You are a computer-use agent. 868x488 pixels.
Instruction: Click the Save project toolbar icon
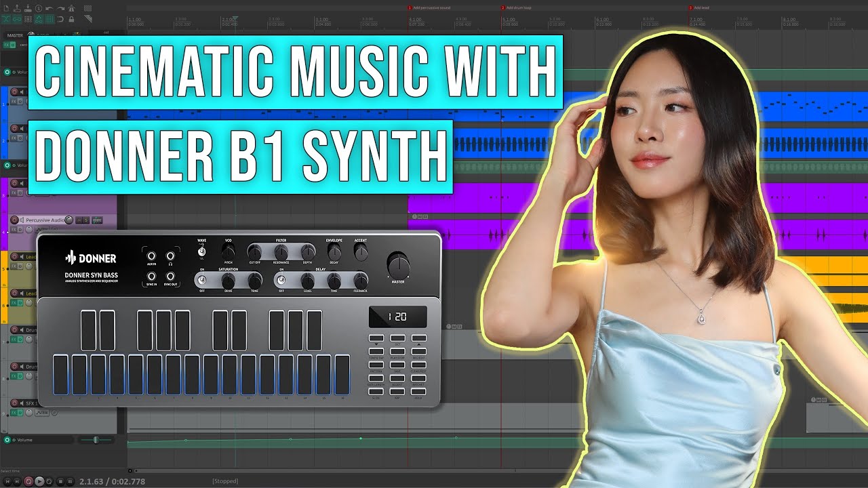click(x=28, y=8)
